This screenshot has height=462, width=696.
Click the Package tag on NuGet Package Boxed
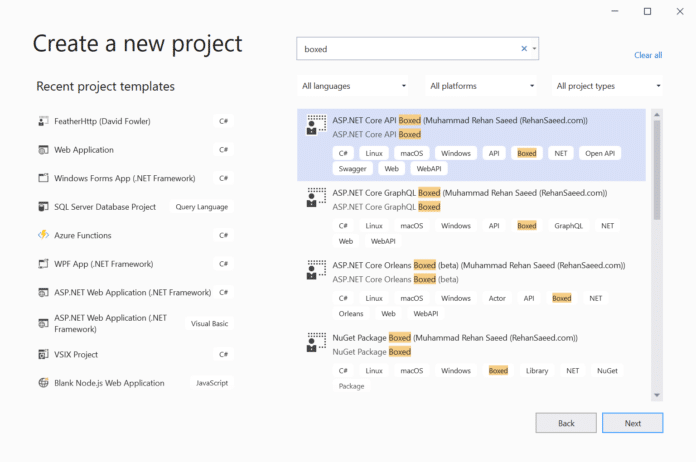(x=351, y=386)
